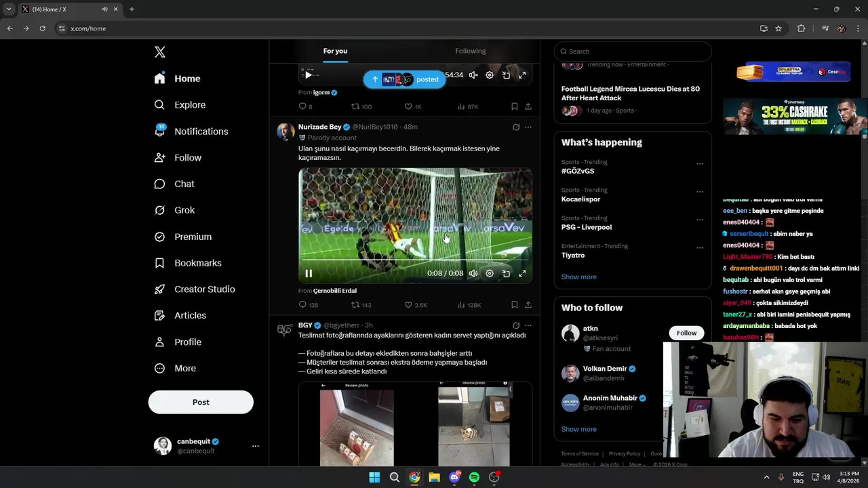Viewport: 868px width, 488px height.
Task: Switch to Following tab
Action: (471, 51)
